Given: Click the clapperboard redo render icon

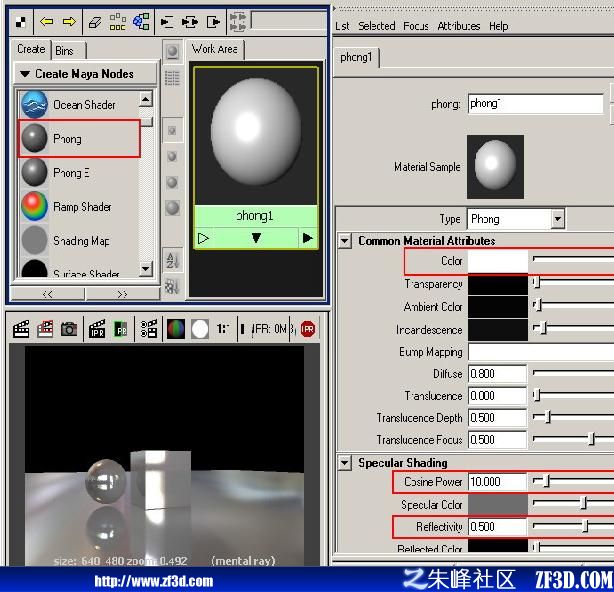Looking at the screenshot, I should [x=21, y=329].
